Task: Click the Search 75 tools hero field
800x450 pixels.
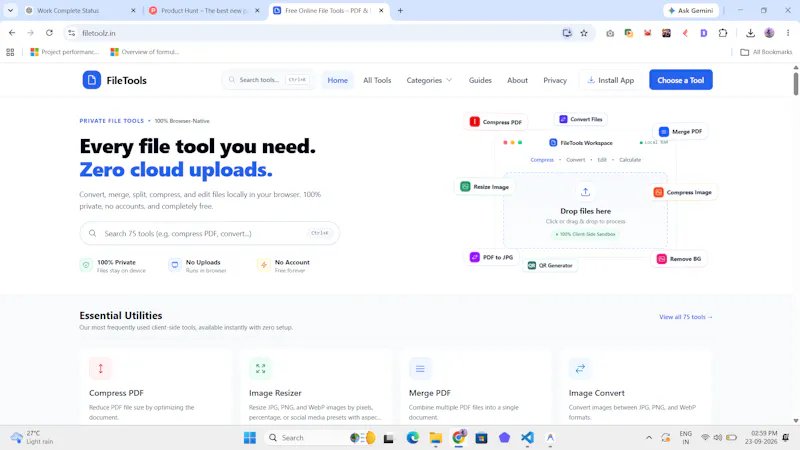Action: pos(210,233)
